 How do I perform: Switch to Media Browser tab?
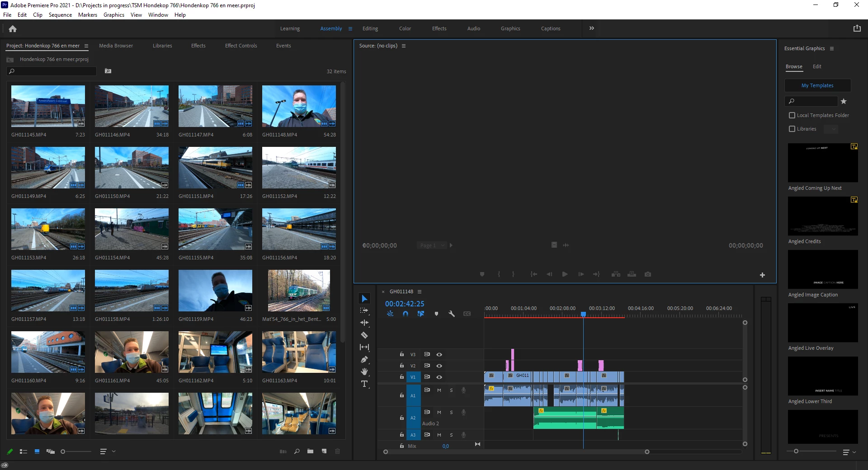(116, 46)
